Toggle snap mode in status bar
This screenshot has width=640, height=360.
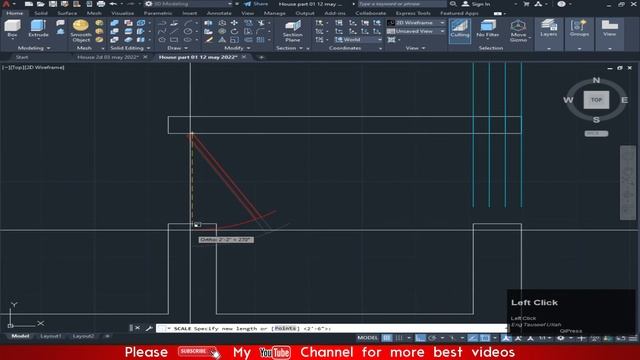399,338
